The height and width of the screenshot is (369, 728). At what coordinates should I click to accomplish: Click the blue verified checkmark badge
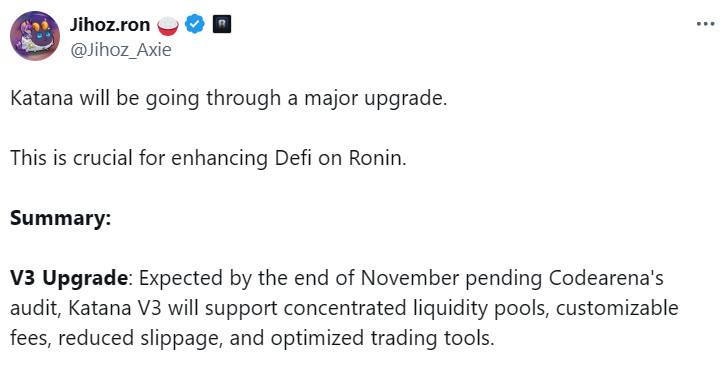[x=195, y=24]
